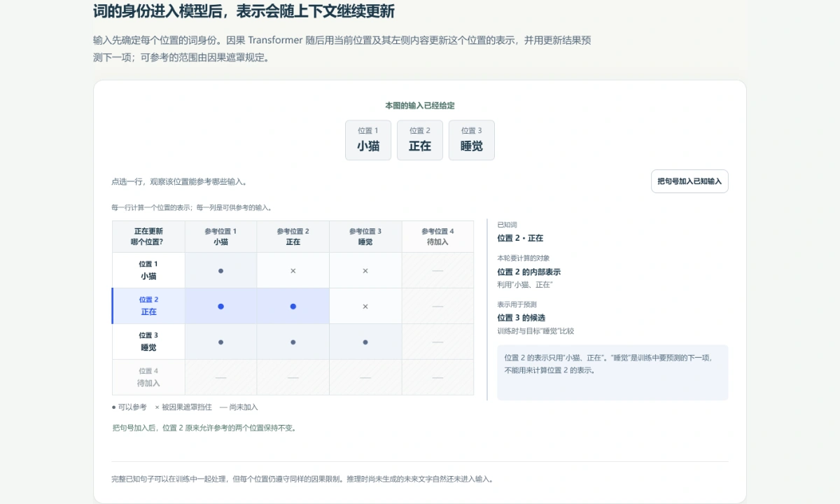Click the 参考位置 3 睡觉 column header

click(365, 237)
